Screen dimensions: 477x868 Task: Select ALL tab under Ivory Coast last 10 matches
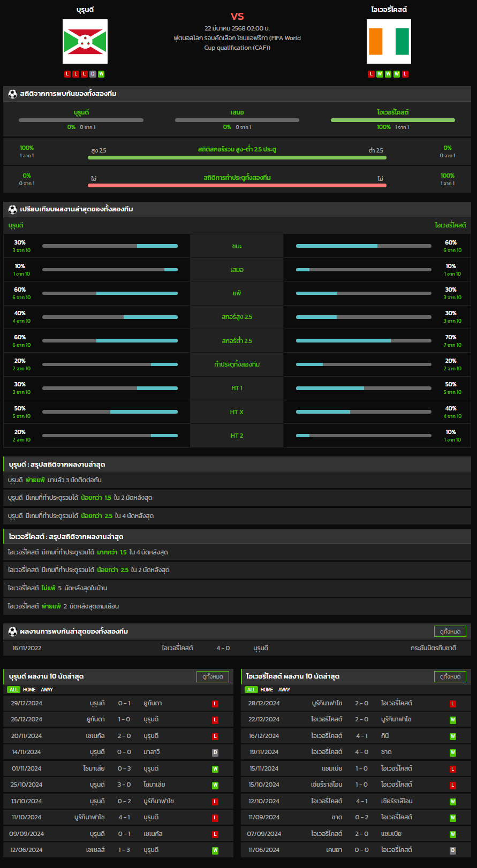pyautogui.click(x=252, y=690)
